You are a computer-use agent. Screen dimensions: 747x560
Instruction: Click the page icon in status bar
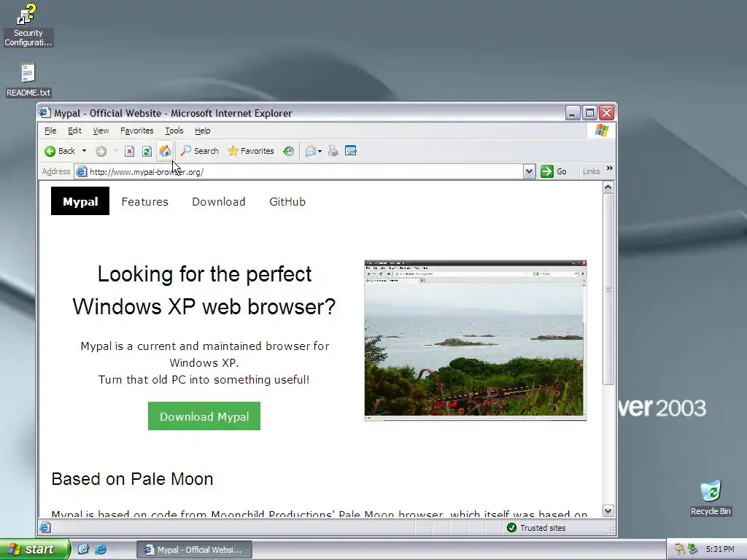pyautogui.click(x=45, y=527)
